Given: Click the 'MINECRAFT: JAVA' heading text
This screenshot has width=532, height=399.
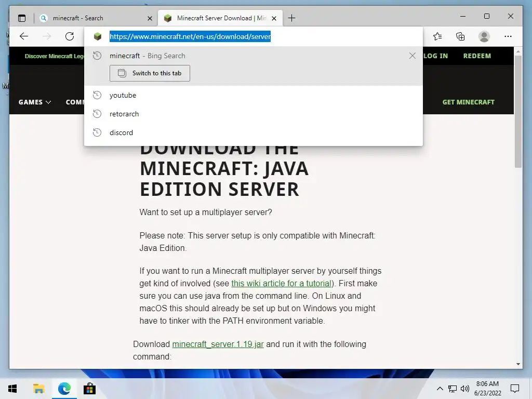Looking at the screenshot, I should (x=224, y=169).
